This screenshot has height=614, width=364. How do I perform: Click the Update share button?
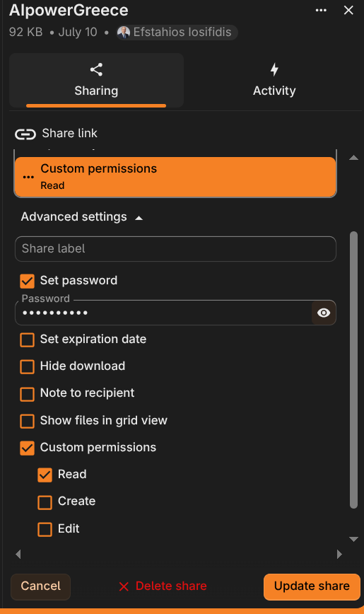click(x=312, y=586)
